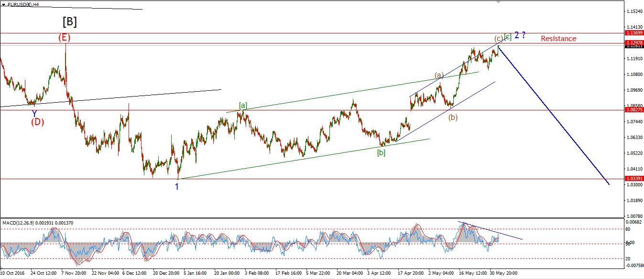Select the brown (b) wave label
This screenshot has width=644, height=279.
(453, 117)
